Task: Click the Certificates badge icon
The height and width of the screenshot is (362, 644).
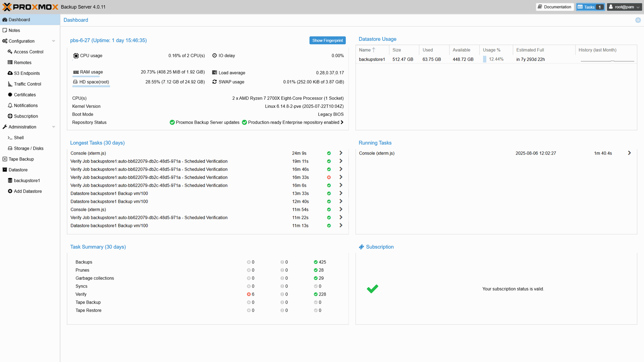Action: click(10, 95)
